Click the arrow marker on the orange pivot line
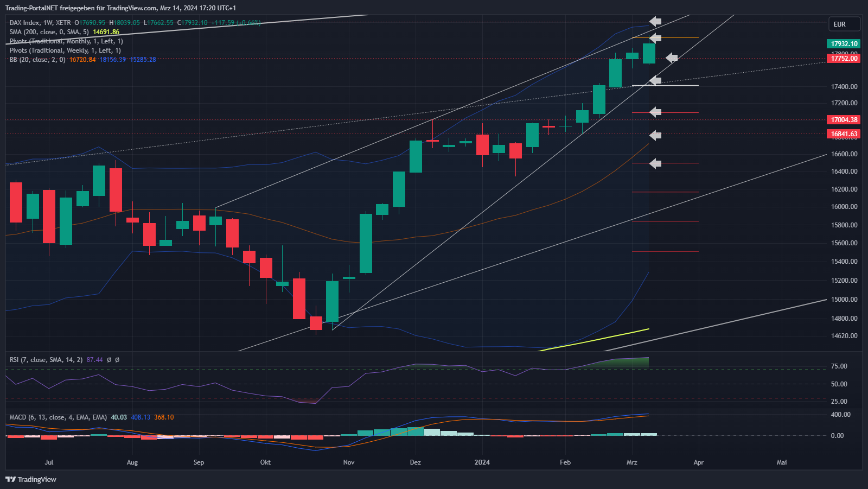 [x=655, y=38]
